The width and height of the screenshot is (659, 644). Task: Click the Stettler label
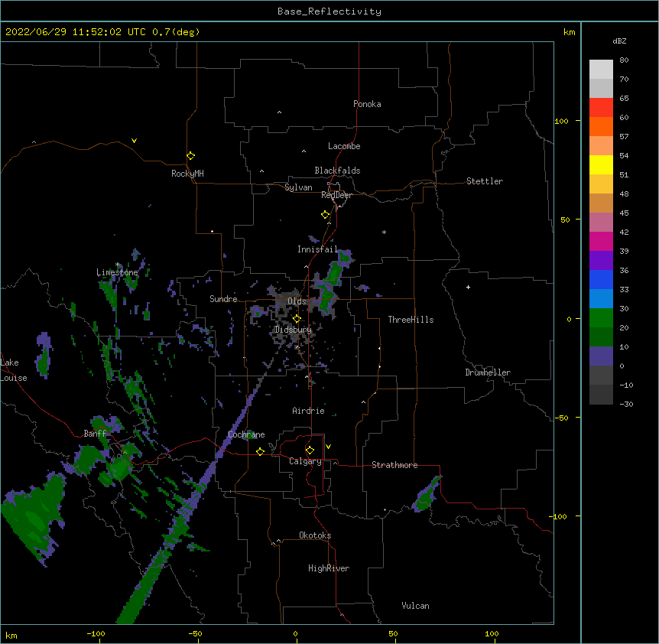click(x=485, y=181)
